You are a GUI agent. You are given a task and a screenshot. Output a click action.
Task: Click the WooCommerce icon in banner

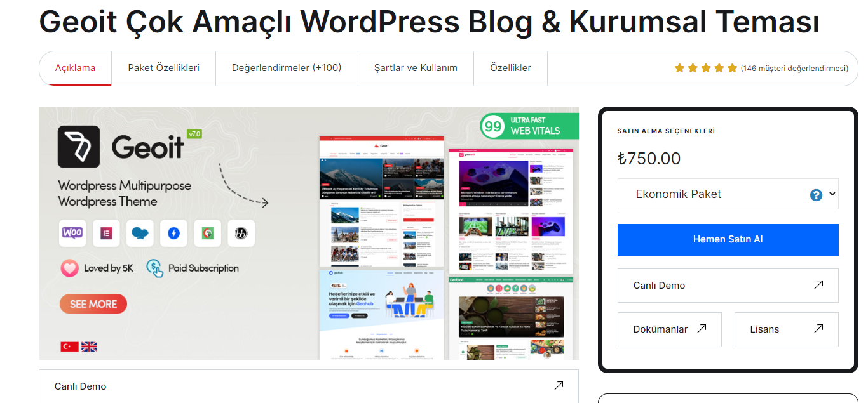coord(72,233)
